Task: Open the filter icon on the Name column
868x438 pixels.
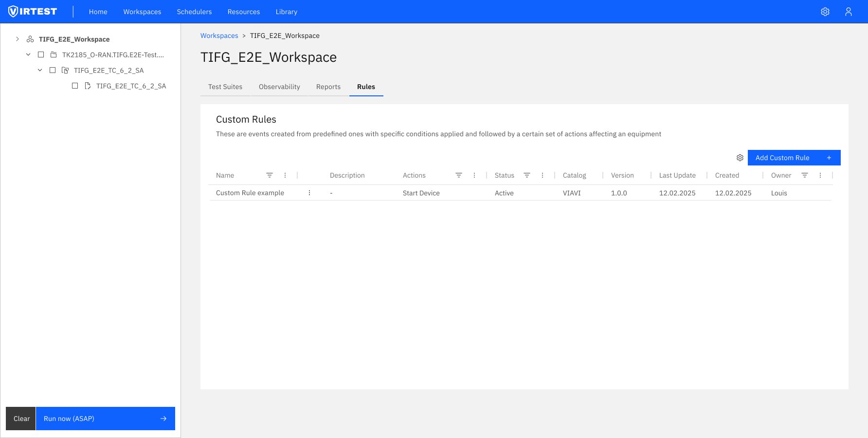Action: pos(270,175)
